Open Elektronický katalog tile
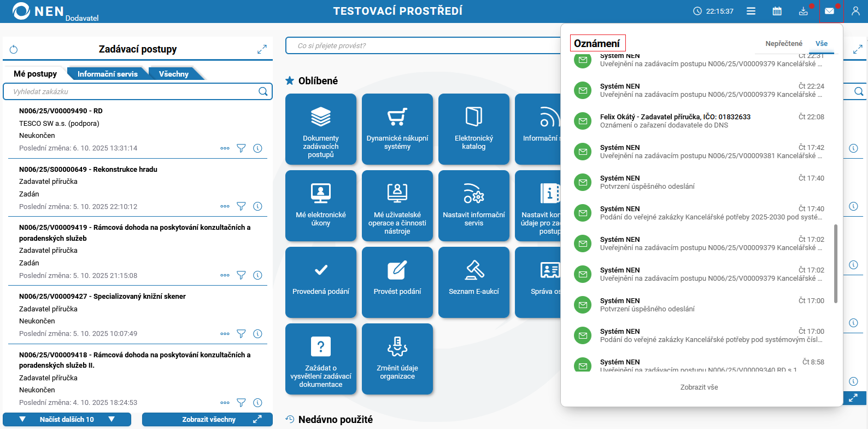This screenshot has height=429, width=868. [474, 129]
